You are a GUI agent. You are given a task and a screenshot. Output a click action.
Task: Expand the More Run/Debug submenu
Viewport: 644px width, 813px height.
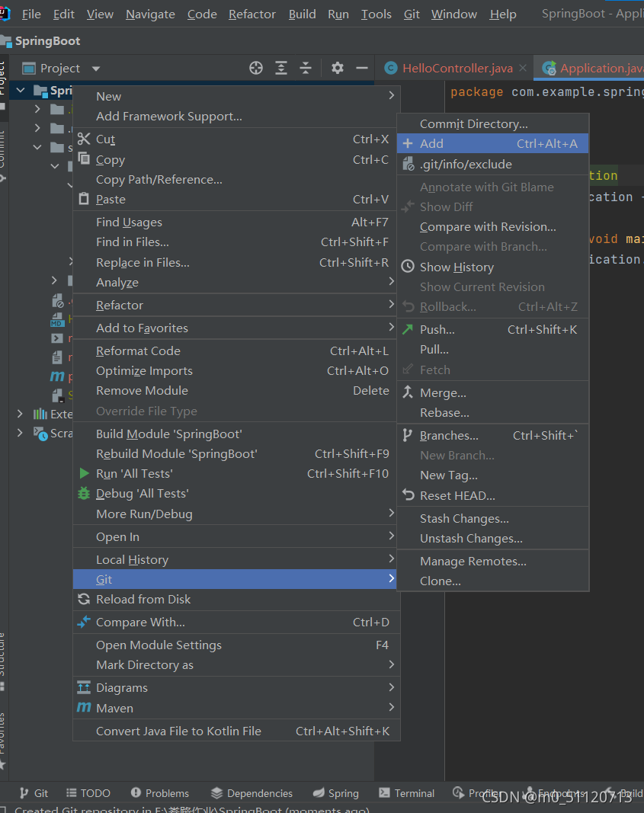point(236,514)
